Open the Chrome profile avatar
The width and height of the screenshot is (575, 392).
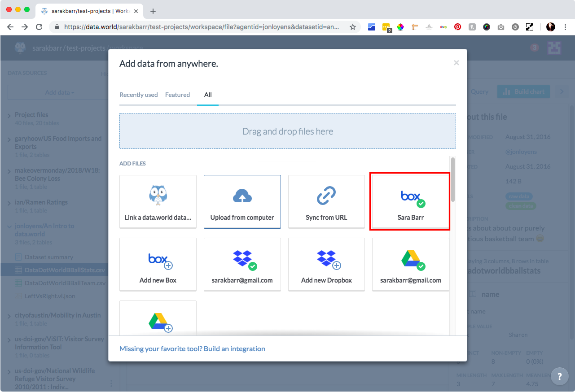point(551,27)
